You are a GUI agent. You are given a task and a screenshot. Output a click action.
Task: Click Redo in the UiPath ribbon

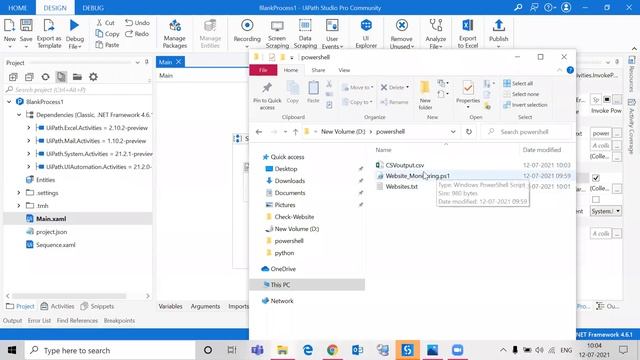[137, 34]
